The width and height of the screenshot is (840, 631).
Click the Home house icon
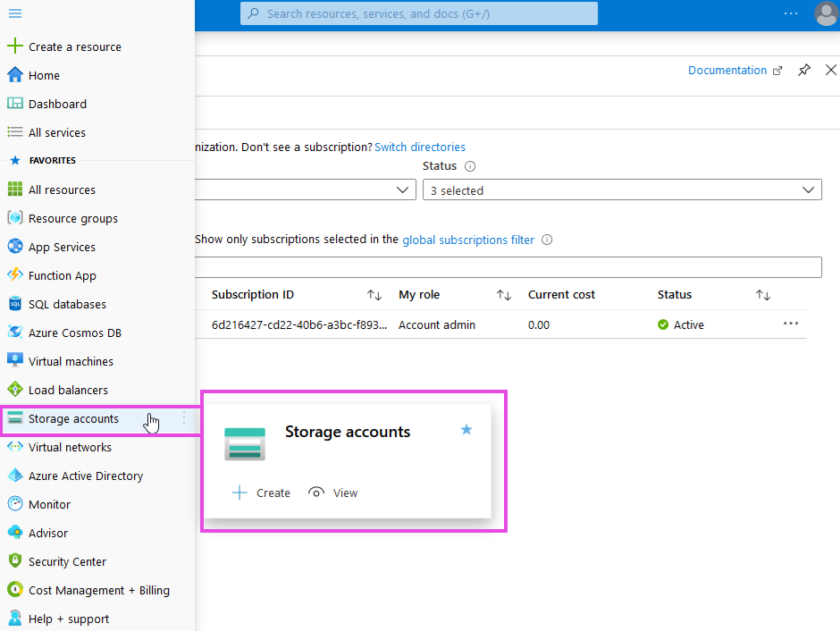tap(15, 75)
